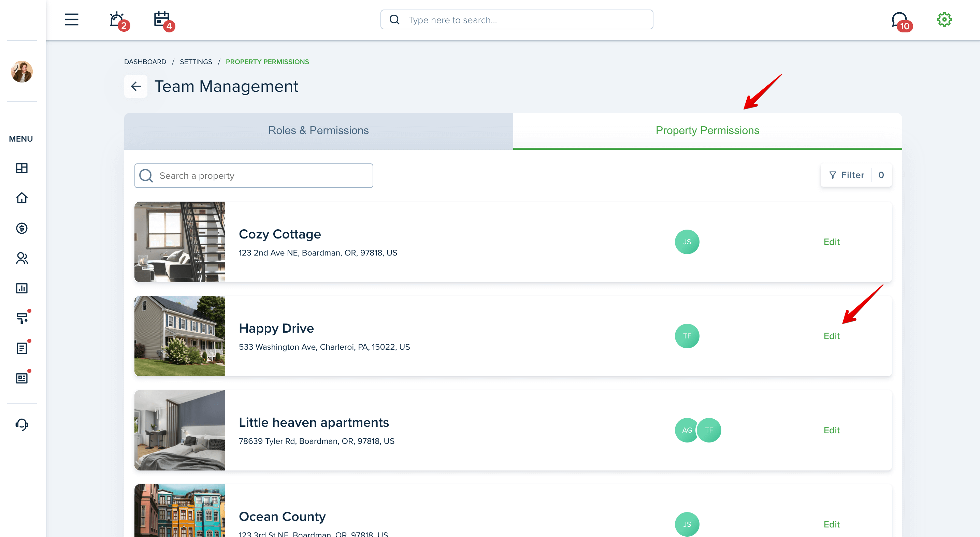Open the hamburger menu
Image resolution: width=980 pixels, height=537 pixels.
click(x=72, y=19)
